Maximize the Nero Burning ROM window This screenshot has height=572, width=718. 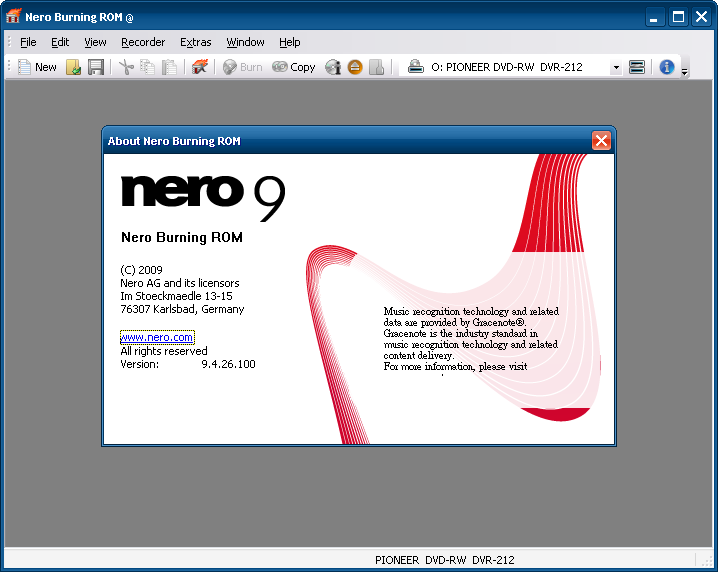(x=678, y=17)
